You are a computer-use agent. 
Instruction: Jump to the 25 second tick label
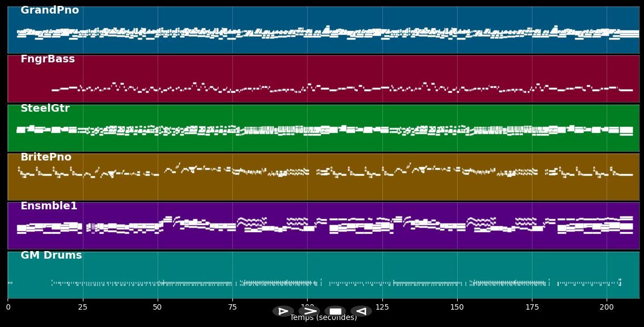(83, 307)
